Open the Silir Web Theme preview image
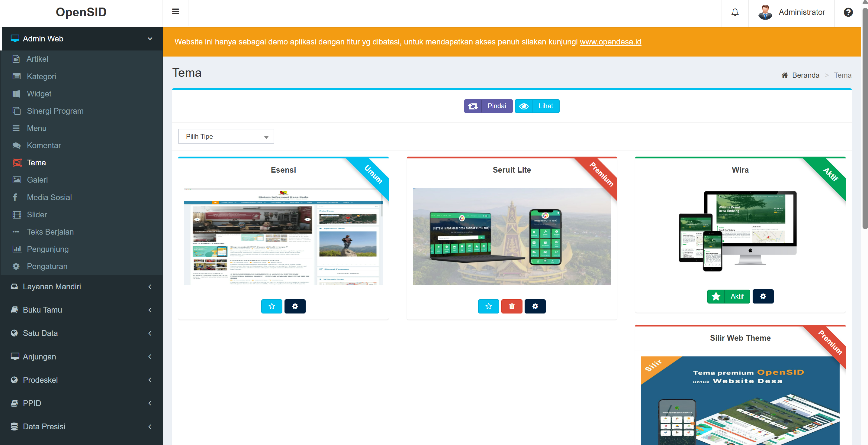The height and width of the screenshot is (445, 868). pos(740,401)
